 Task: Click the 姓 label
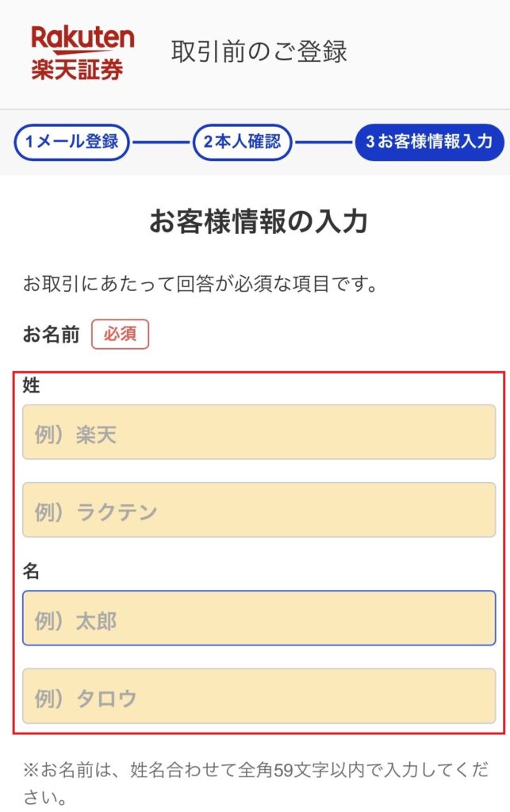pos(31,386)
